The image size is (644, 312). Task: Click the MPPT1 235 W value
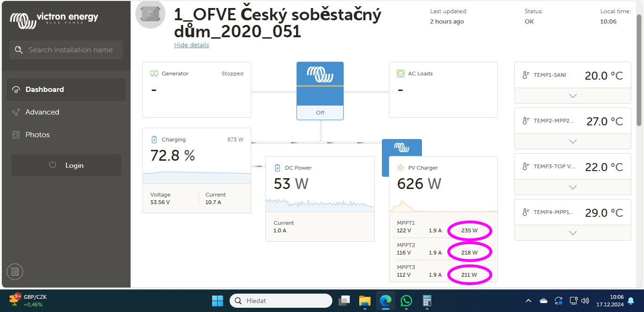point(470,231)
